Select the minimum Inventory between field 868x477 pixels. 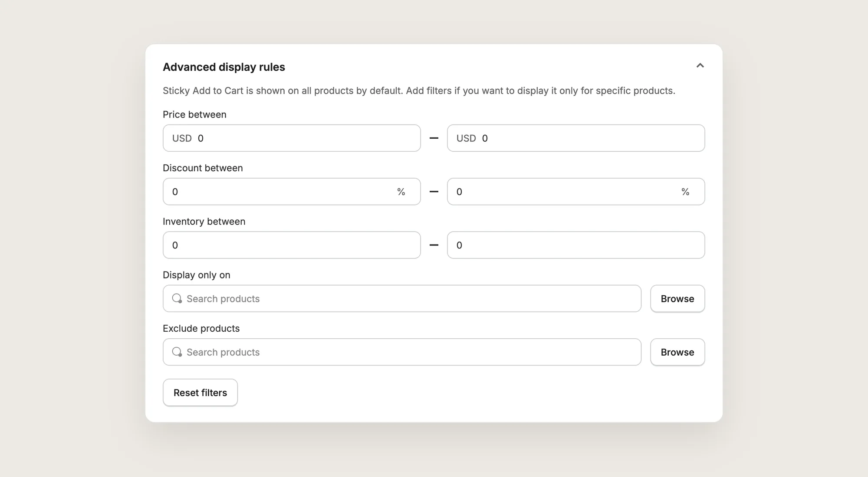click(x=292, y=245)
